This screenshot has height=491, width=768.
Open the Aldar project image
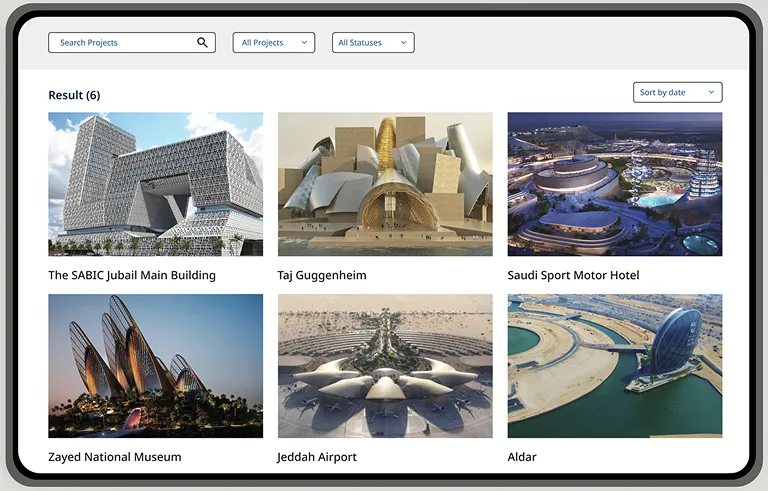615,366
